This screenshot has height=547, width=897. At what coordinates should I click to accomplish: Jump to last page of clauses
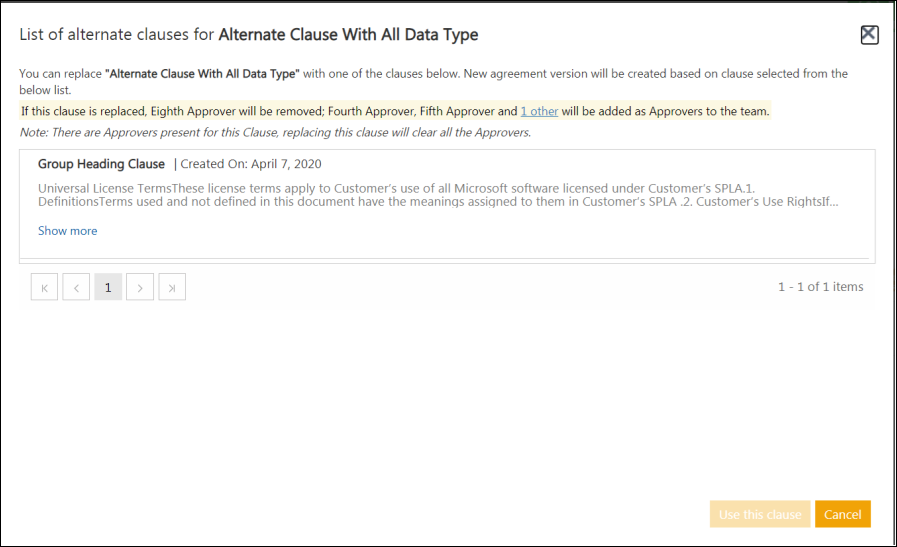(x=172, y=287)
